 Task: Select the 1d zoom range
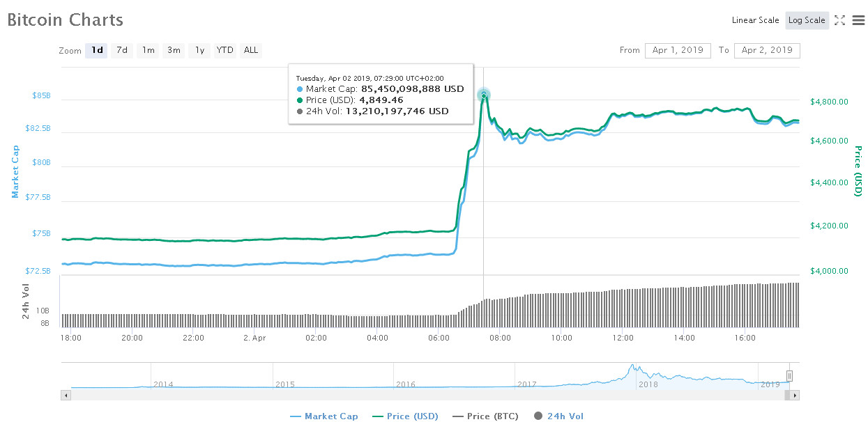[96, 50]
